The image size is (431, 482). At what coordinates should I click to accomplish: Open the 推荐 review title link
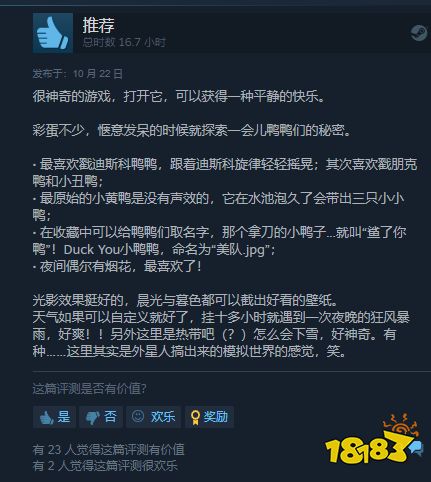[x=99, y=25]
